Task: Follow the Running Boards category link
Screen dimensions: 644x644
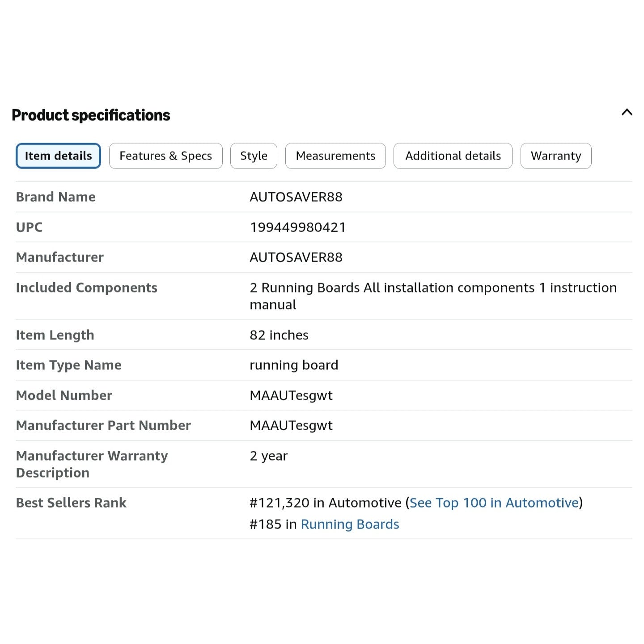Action: point(350,524)
